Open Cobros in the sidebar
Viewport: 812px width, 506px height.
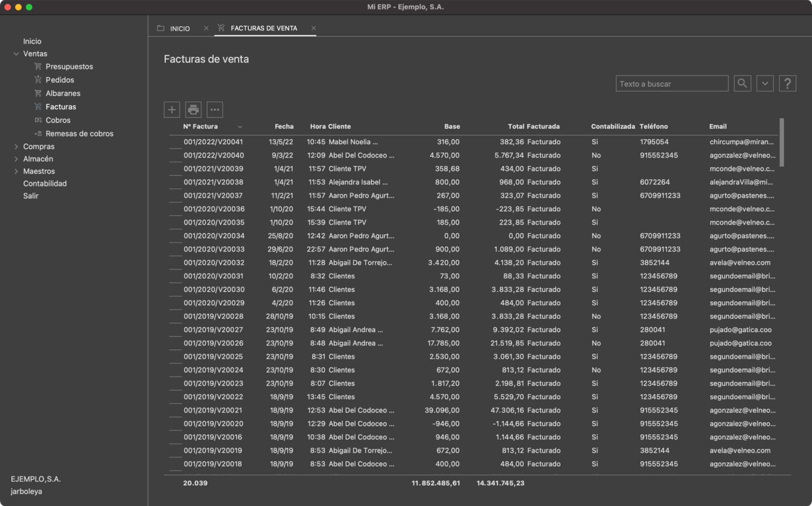(58, 120)
